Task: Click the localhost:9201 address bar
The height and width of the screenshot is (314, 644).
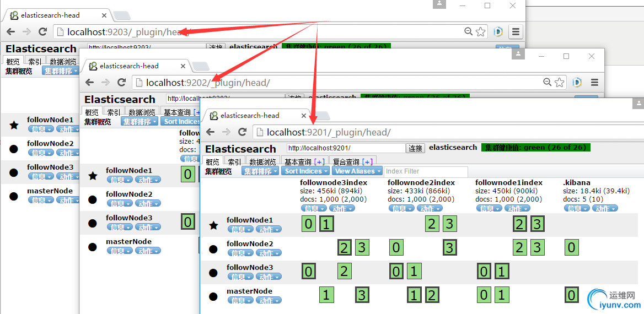Action: (448, 132)
